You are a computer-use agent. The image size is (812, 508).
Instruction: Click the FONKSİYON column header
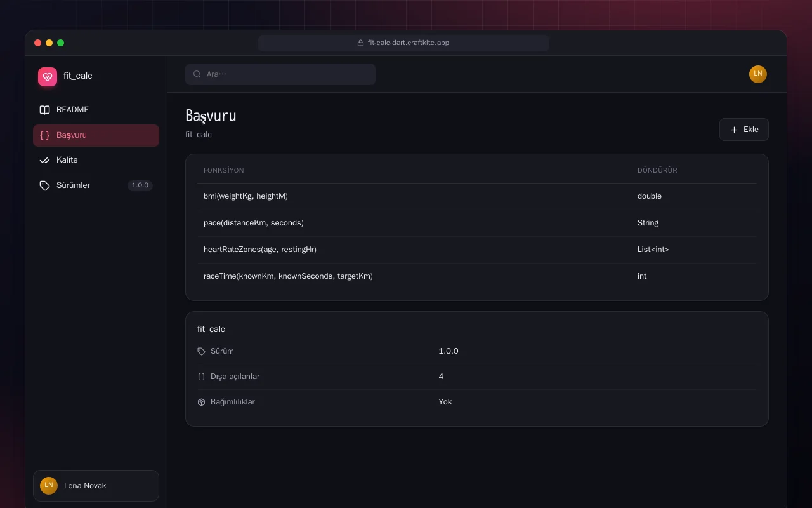(x=224, y=170)
